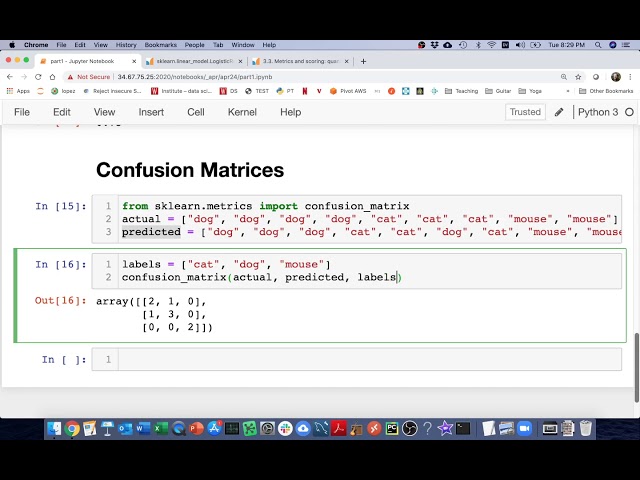The width and height of the screenshot is (640, 480).
Task: Open Google Chrome from the dock
Action: pos(72,429)
